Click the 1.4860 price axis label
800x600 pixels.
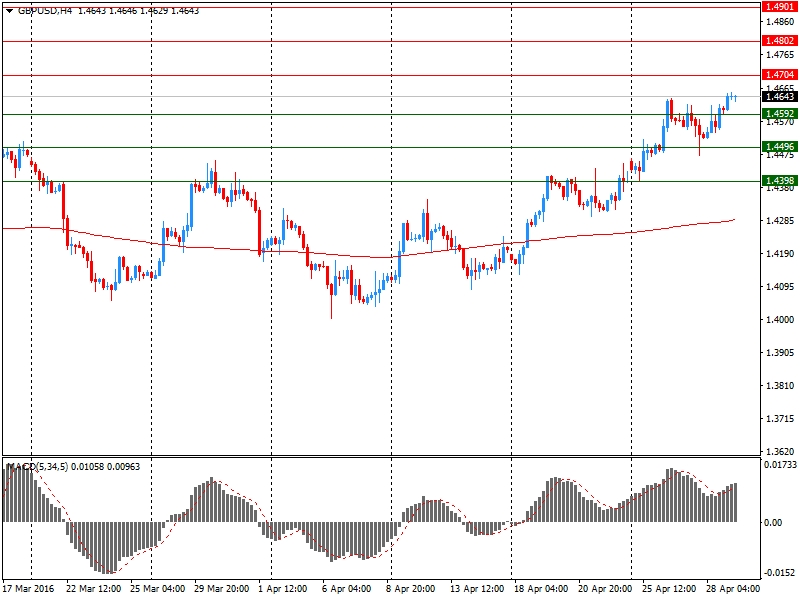coord(780,21)
